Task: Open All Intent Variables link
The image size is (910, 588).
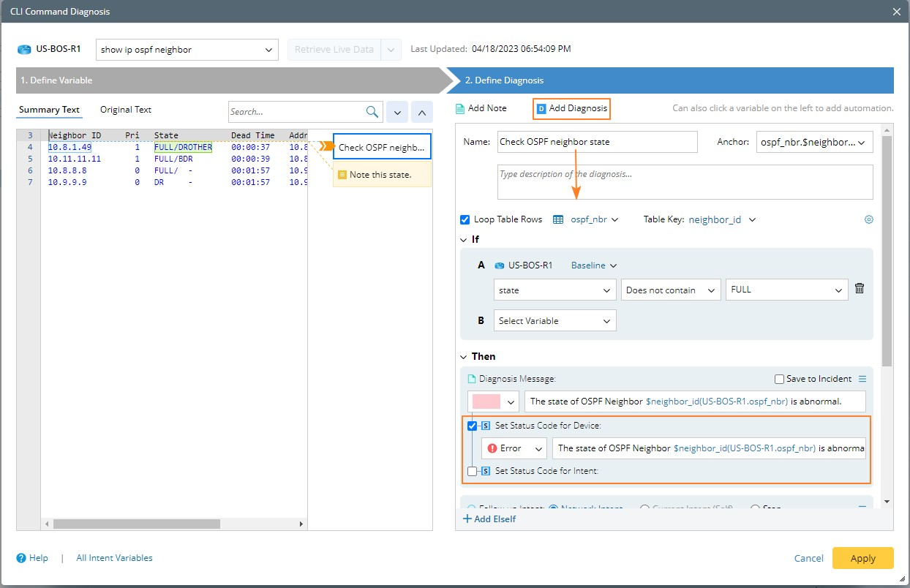Action: (114, 558)
